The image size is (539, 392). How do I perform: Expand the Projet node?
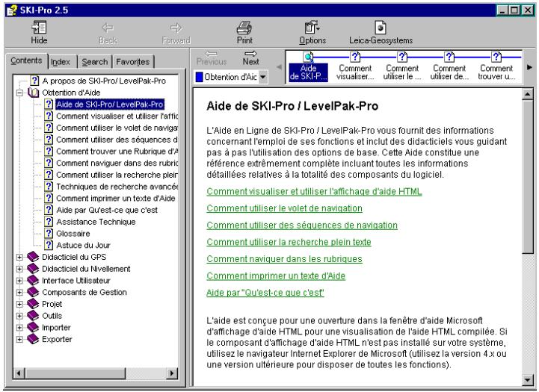point(19,304)
